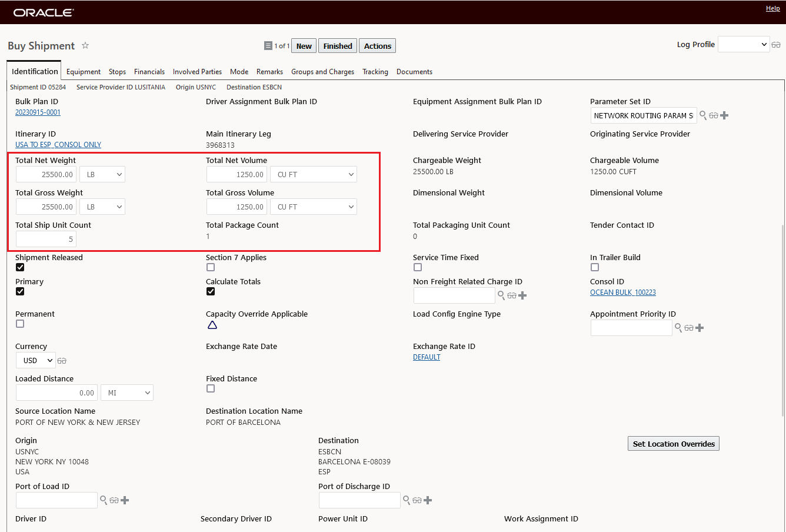Search Non Freight Related Charge ID
This screenshot has height=532, width=786.
[501, 295]
